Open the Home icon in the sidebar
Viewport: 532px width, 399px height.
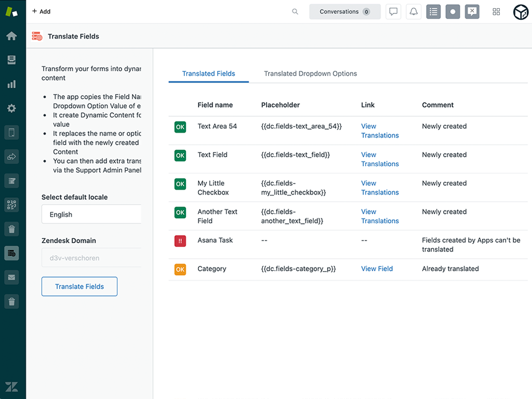11,36
